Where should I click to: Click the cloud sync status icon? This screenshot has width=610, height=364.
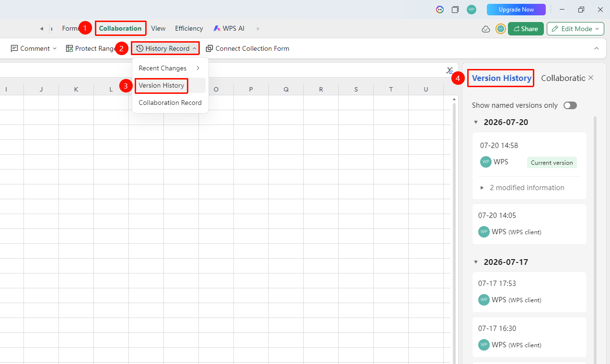(486, 29)
